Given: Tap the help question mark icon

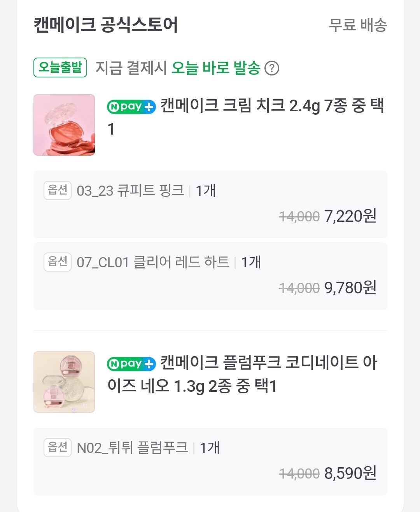Looking at the screenshot, I should [x=272, y=68].
